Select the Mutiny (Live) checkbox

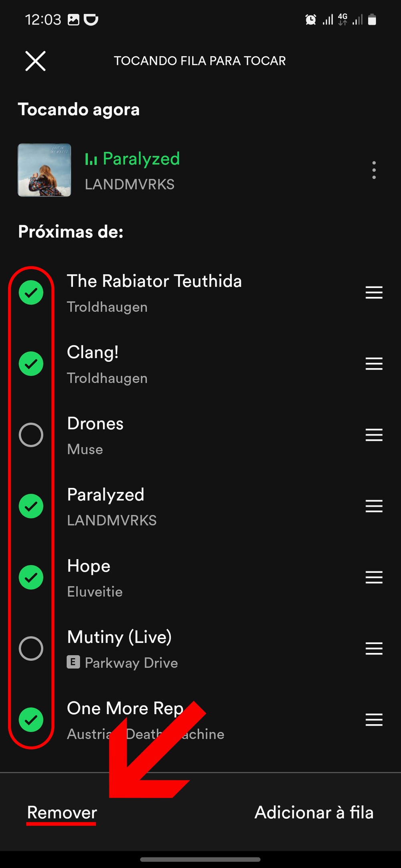(x=31, y=648)
